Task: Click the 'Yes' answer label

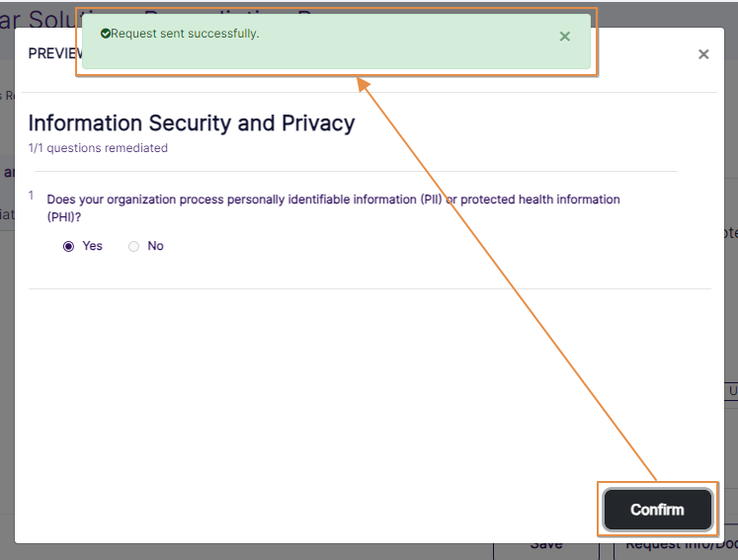Action: coord(93,246)
